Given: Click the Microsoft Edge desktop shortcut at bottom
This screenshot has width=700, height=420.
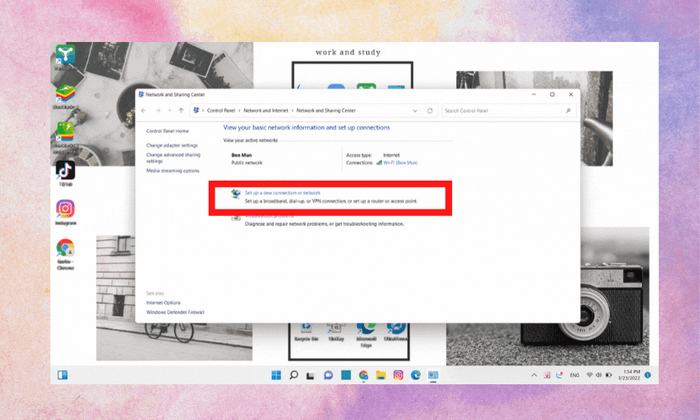Looking at the screenshot, I should click(366, 335).
